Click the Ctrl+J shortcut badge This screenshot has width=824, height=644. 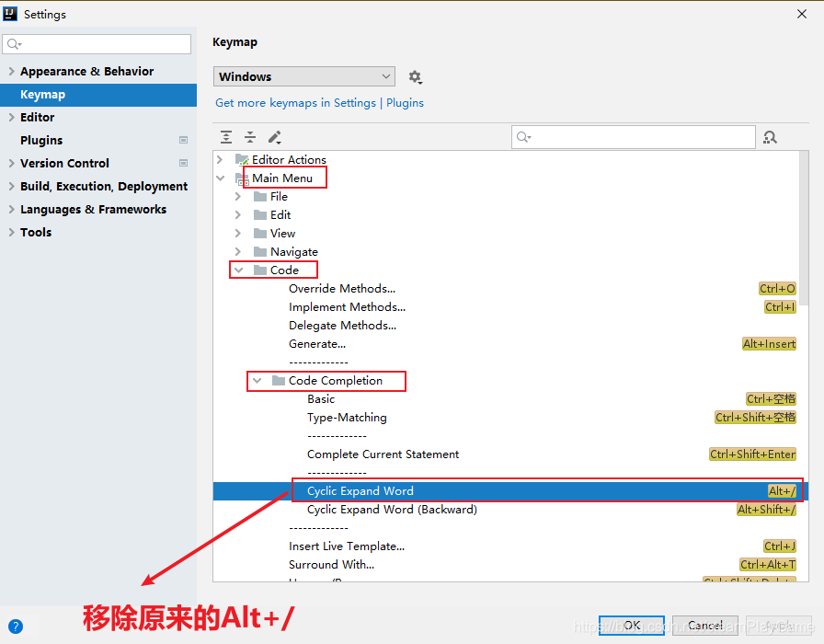point(780,546)
